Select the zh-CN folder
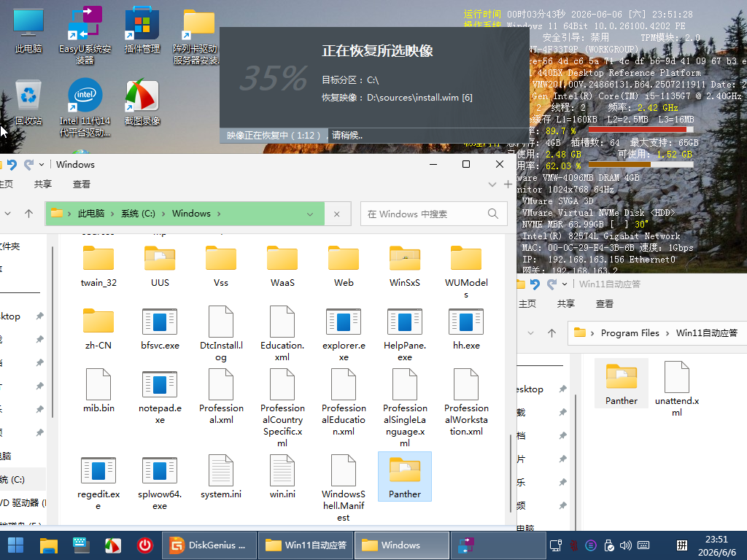 coord(98,329)
